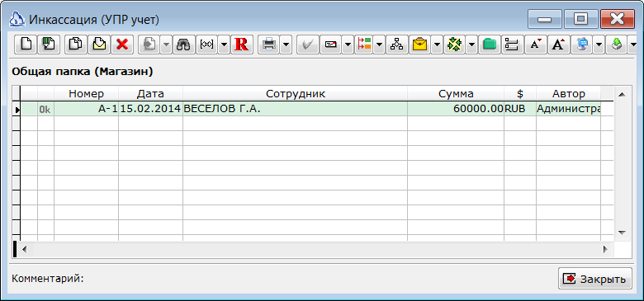Expand the cut-off dropdown after the export icon
The width and height of the screenshot is (644, 301).
click(x=632, y=45)
